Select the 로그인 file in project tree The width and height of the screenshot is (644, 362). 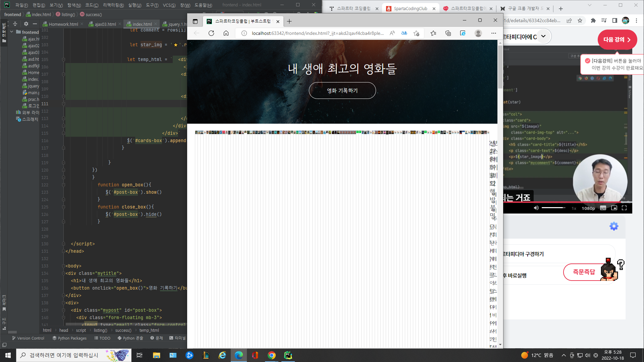pos(31,106)
